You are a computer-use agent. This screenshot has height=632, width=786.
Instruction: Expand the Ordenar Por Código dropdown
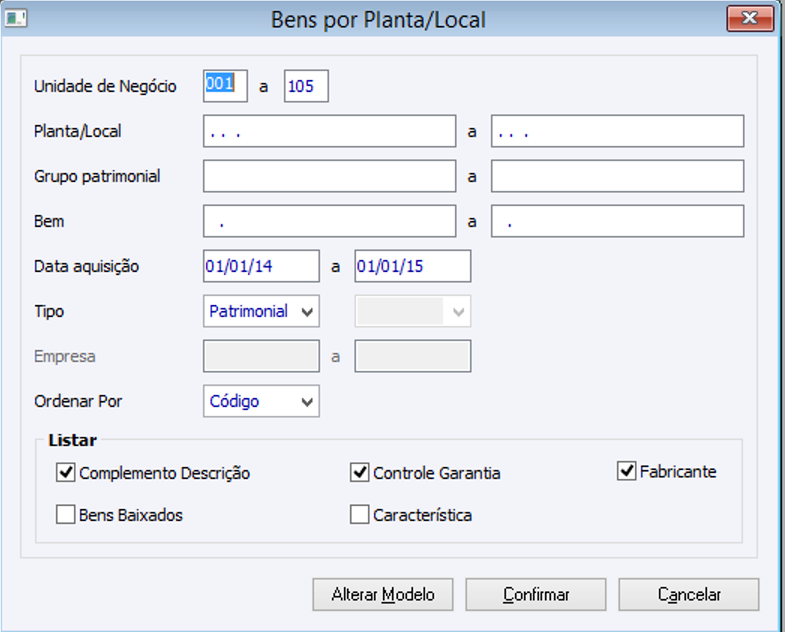261,402
